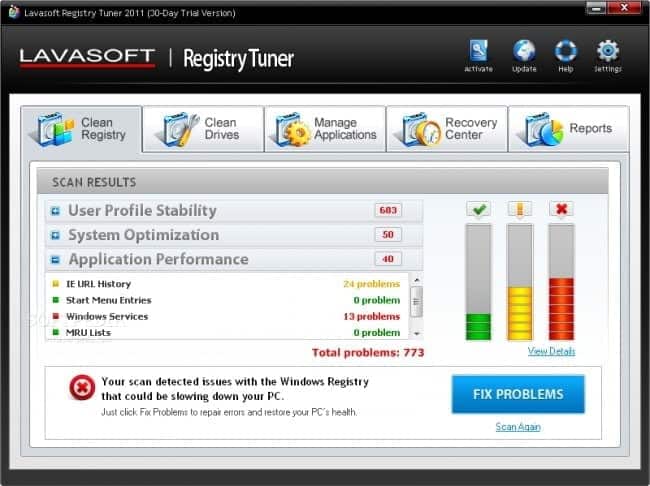Open the Manage Applications tab

325,129
